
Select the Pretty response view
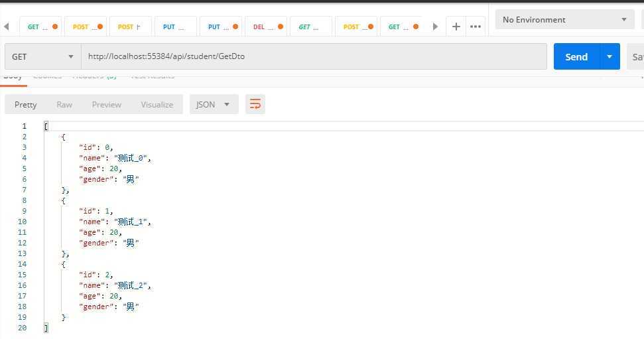[x=25, y=105]
